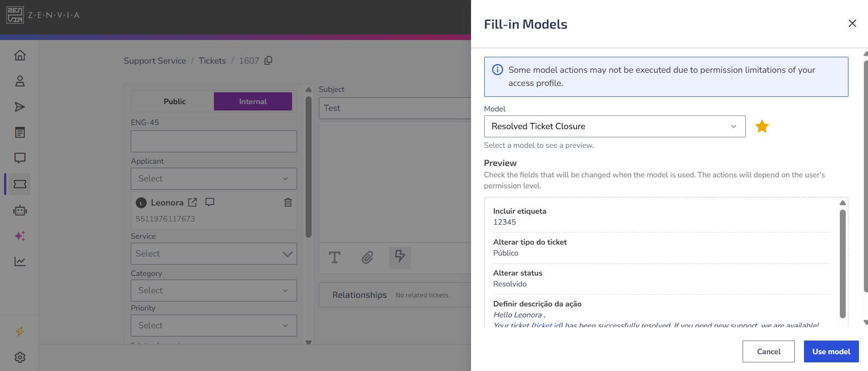Expand the Category select dropdown

tap(214, 291)
